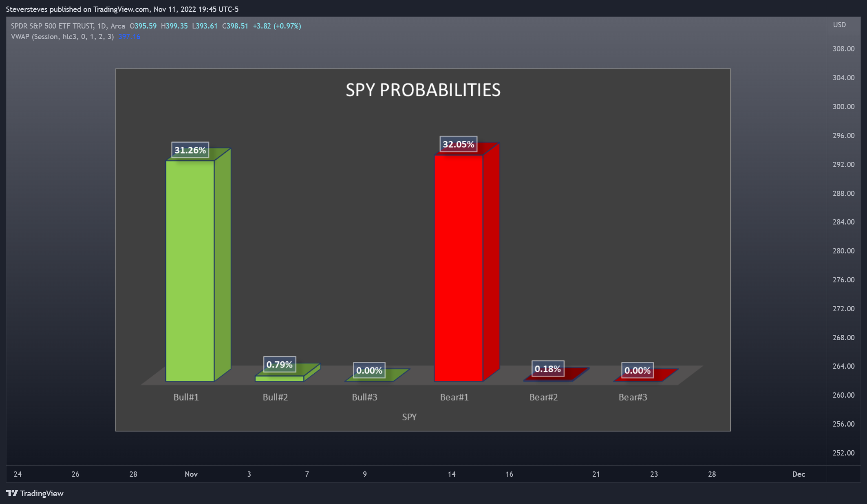This screenshot has width=867, height=504.
Task: Click the blue VWAP value 397.16
Action: (x=129, y=37)
